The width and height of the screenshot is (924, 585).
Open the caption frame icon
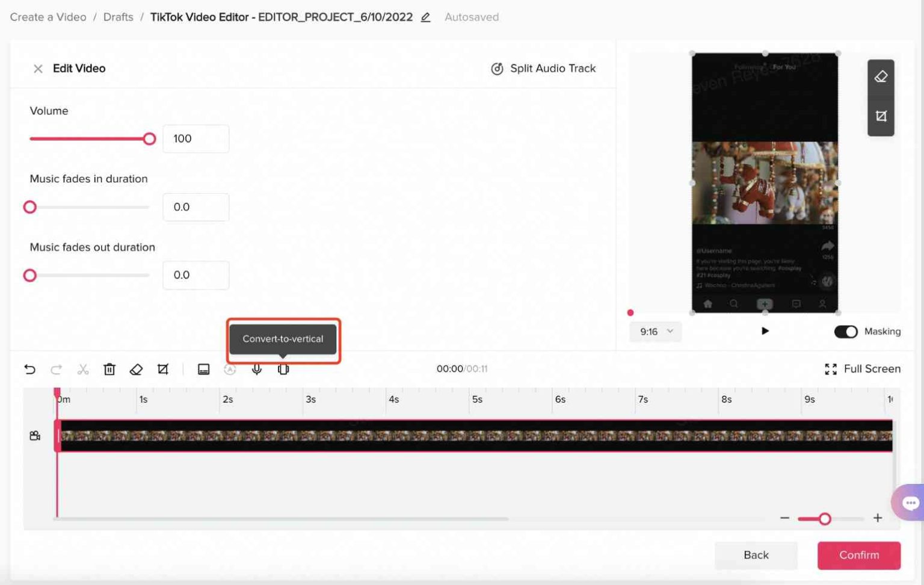pos(203,369)
